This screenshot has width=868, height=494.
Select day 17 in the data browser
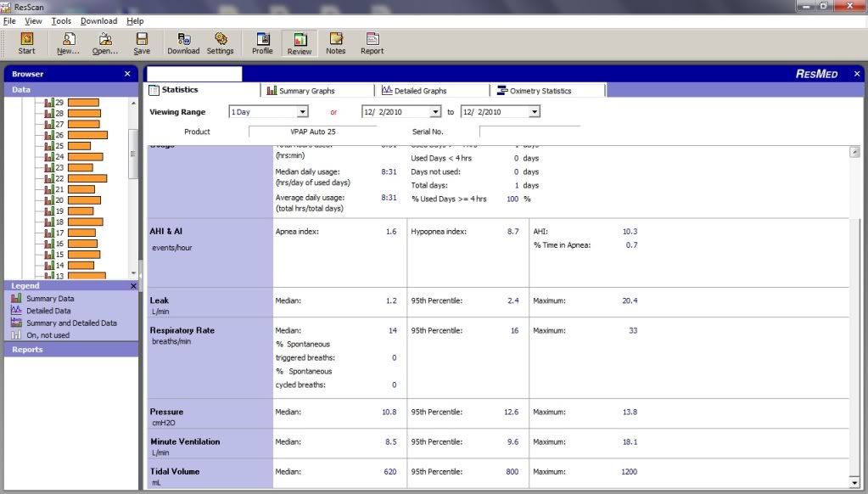click(x=70, y=233)
